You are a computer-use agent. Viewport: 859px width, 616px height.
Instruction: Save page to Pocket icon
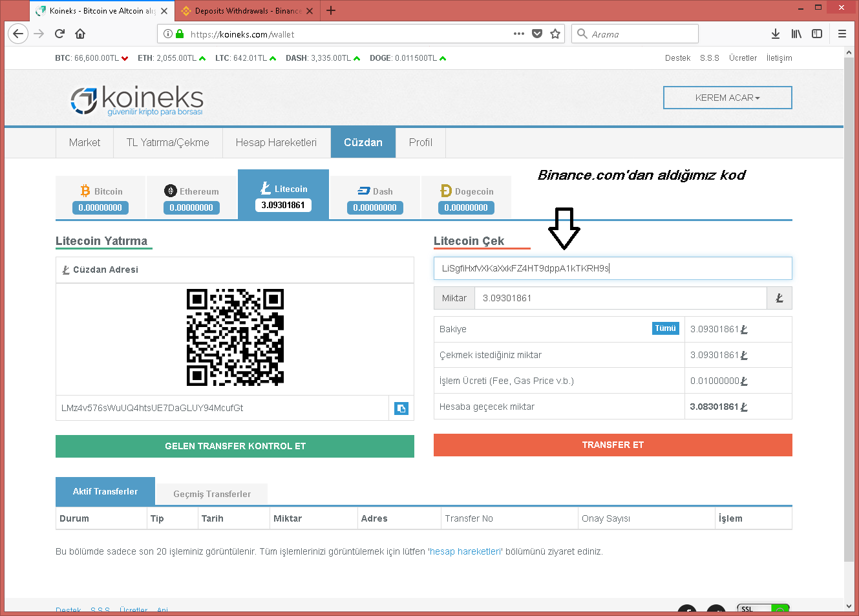point(537,34)
